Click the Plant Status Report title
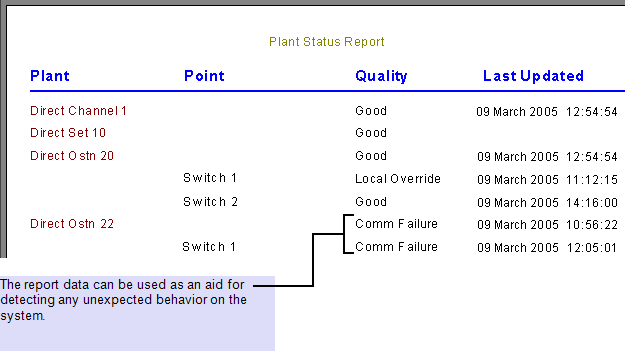625x361 pixels. pyautogui.click(x=326, y=42)
